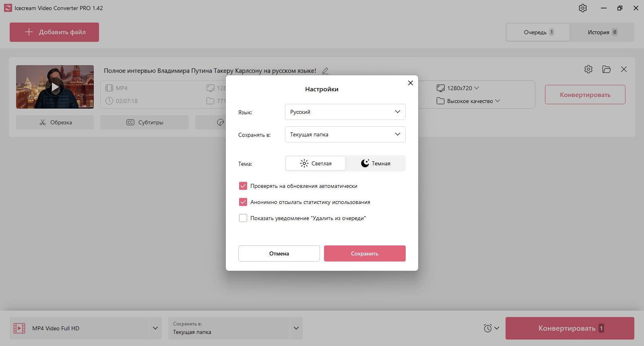Click the 1280x720 monitor icon
Image resolution: width=644 pixels, height=346 pixels.
pos(441,88)
